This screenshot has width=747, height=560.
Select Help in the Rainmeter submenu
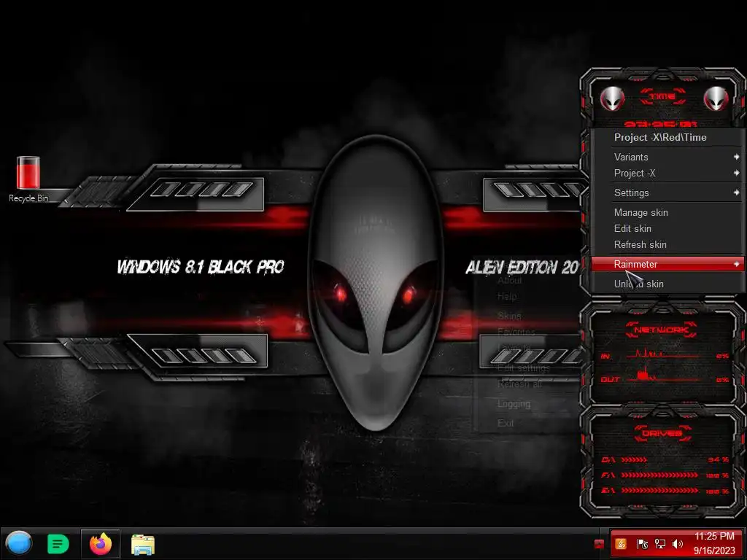(506, 297)
